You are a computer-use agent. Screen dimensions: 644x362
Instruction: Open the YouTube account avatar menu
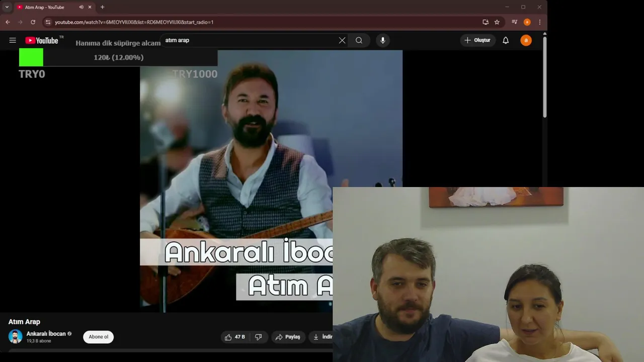526,40
